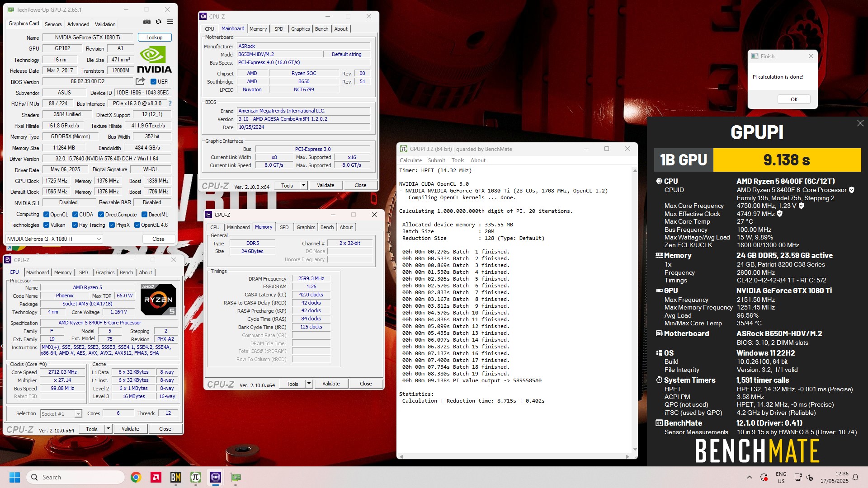Switch to the GPUPI taskbar icon
Viewport: 868px width, 488px height.
tap(196, 477)
